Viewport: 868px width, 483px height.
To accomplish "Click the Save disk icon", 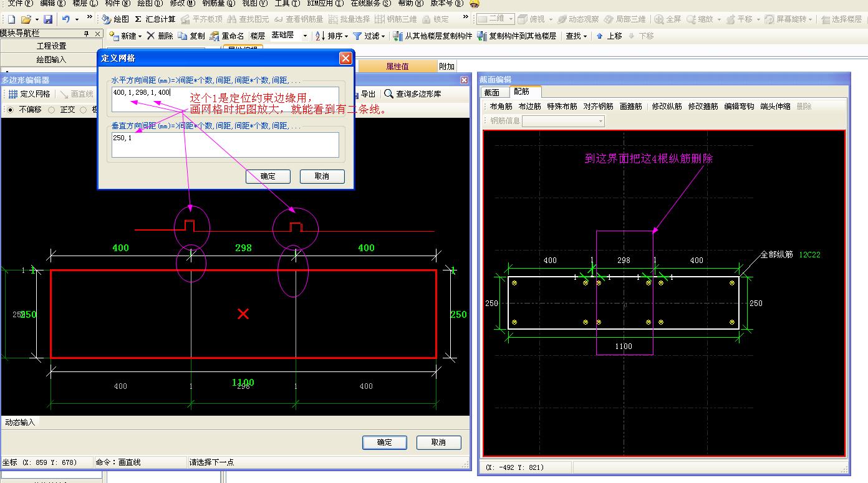I will 48,19.
